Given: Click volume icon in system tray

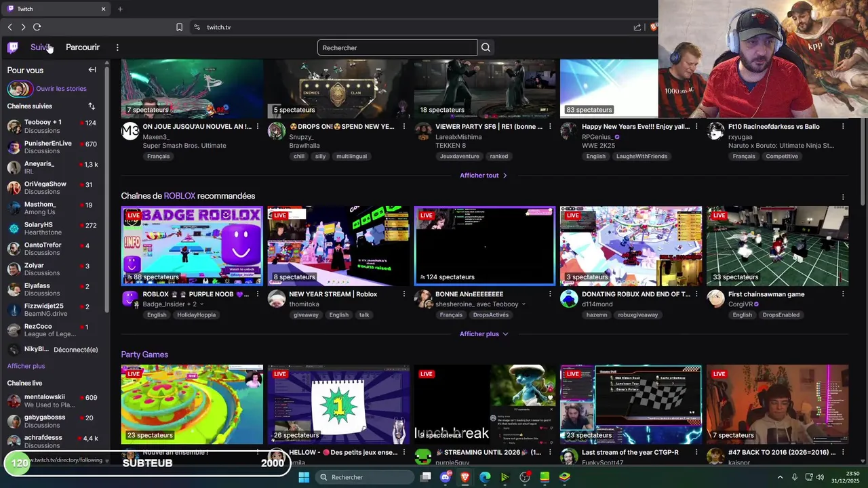Looking at the screenshot, I should tap(820, 477).
